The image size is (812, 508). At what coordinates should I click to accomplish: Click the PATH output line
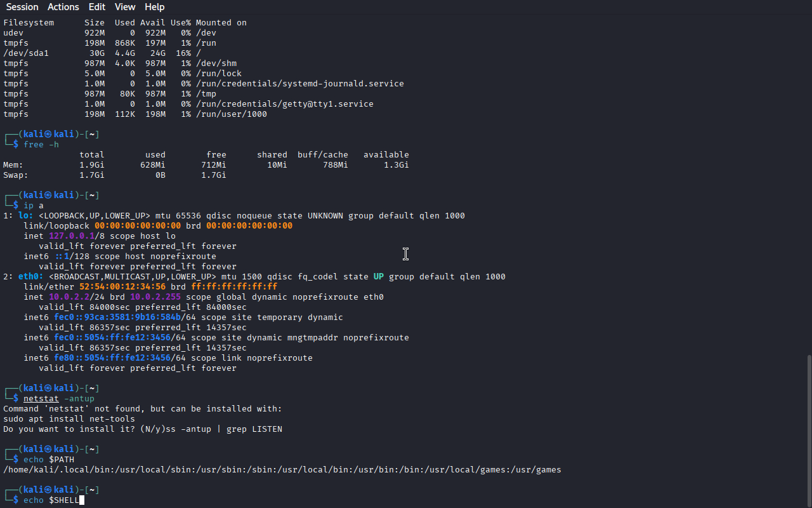282,470
